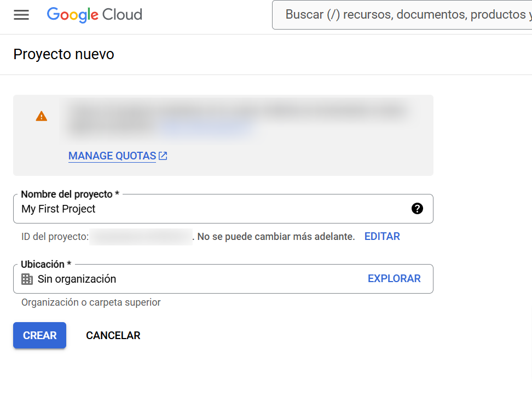Click the Google Cloud logo
The height and width of the screenshot is (401, 532).
click(x=94, y=15)
